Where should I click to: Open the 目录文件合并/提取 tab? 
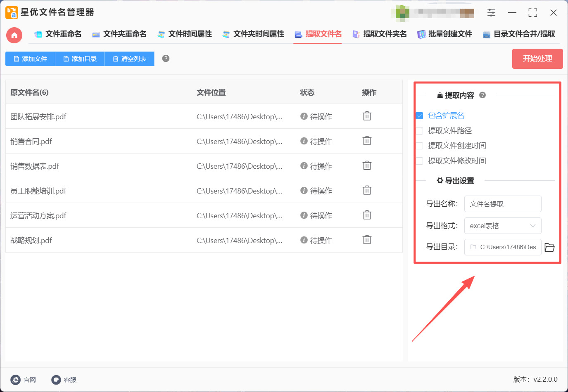[x=519, y=34]
